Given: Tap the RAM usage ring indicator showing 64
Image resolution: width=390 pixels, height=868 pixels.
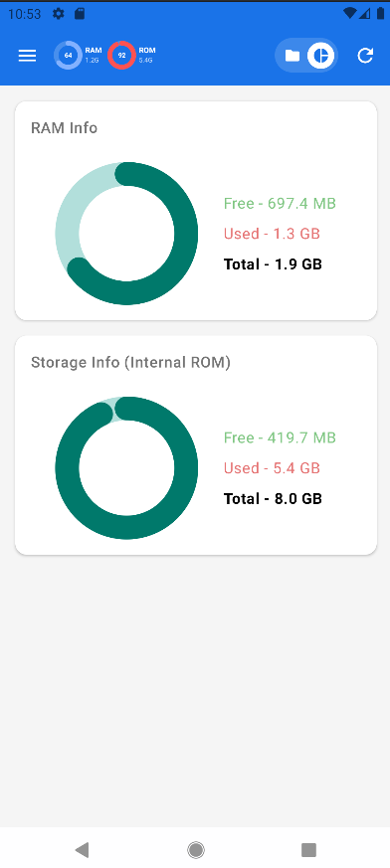Looking at the screenshot, I should [x=68, y=55].
